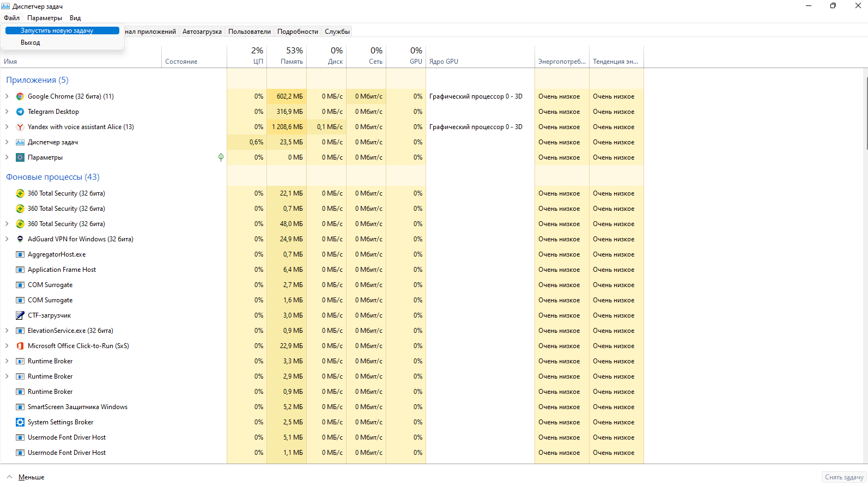868x487 pixels.
Task: Click the Microsoft Office Click-to-Run icon
Action: pyautogui.click(x=20, y=346)
